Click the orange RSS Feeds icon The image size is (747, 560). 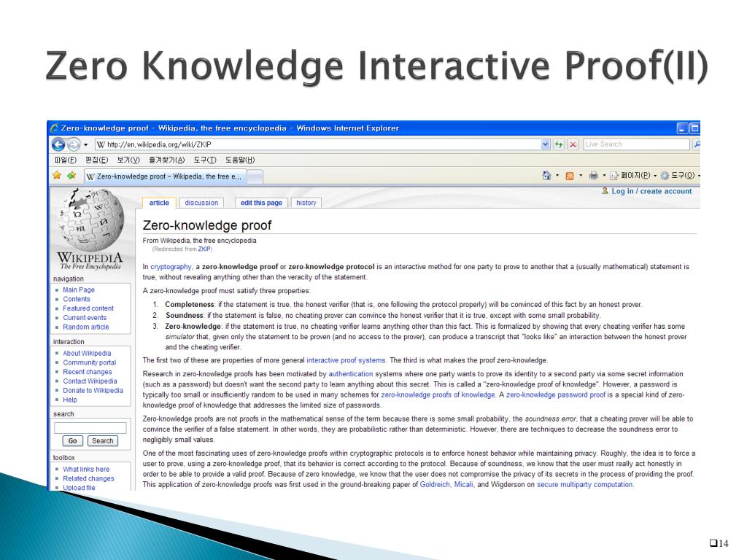pyautogui.click(x=569, y=176)
